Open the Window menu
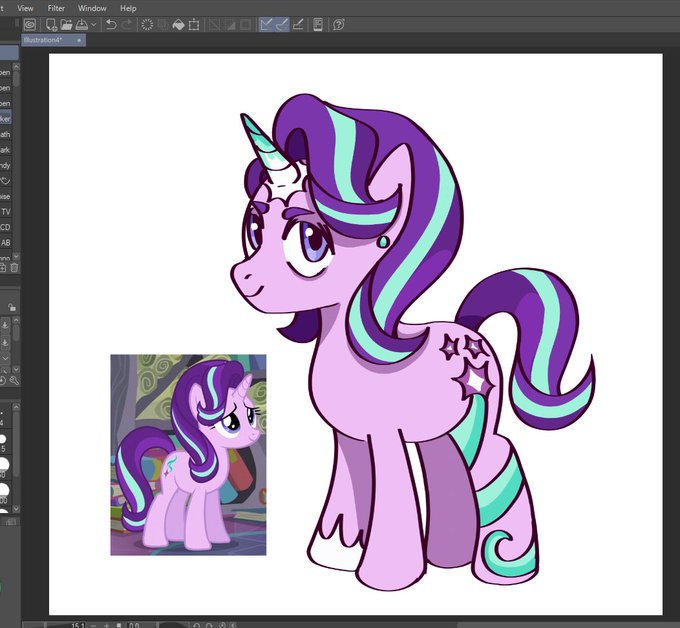This screenshot has width=680, height=628. 92,8
